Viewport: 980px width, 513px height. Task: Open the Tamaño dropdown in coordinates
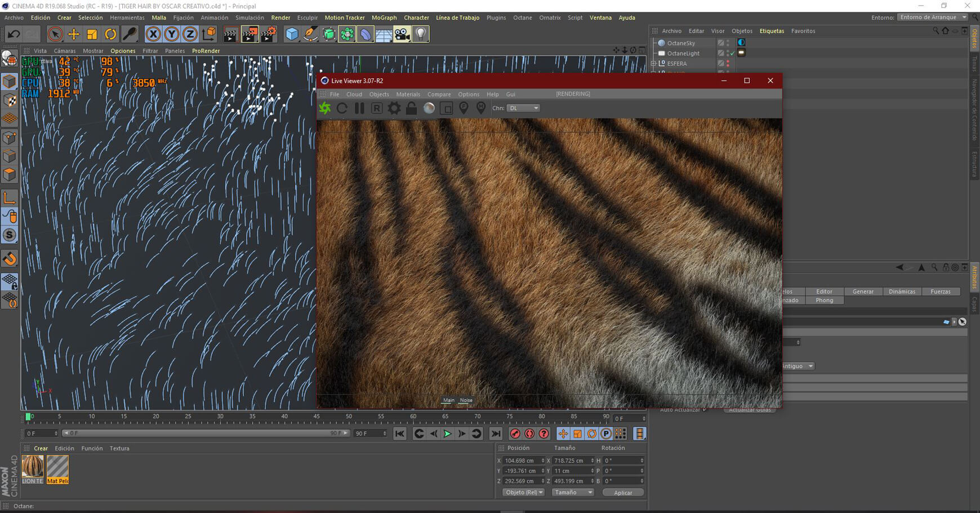tap(573, 493)
